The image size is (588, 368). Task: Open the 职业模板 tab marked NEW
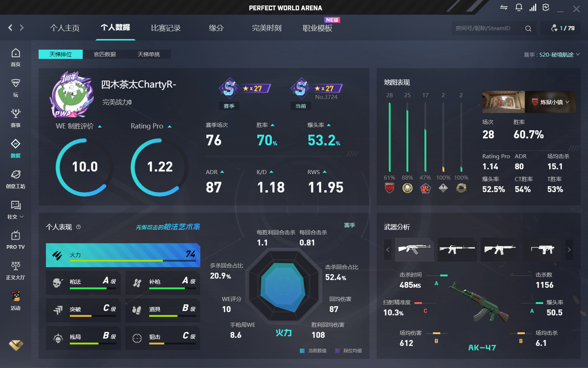coord(318,28)
